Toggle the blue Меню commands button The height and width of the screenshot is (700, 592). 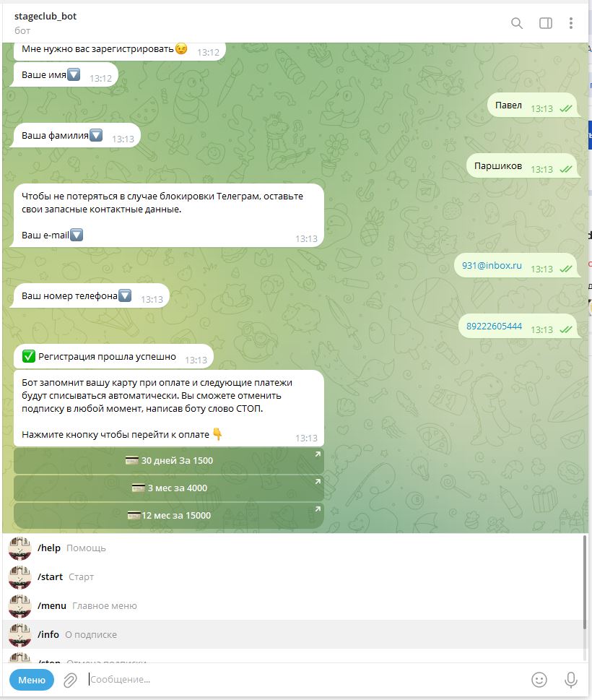tap(32, 680)
